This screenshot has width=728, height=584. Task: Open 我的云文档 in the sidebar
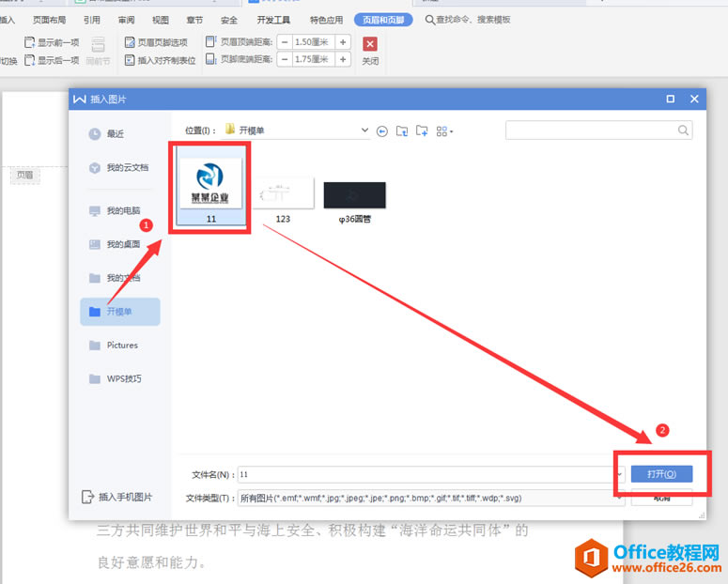point(118,167)
